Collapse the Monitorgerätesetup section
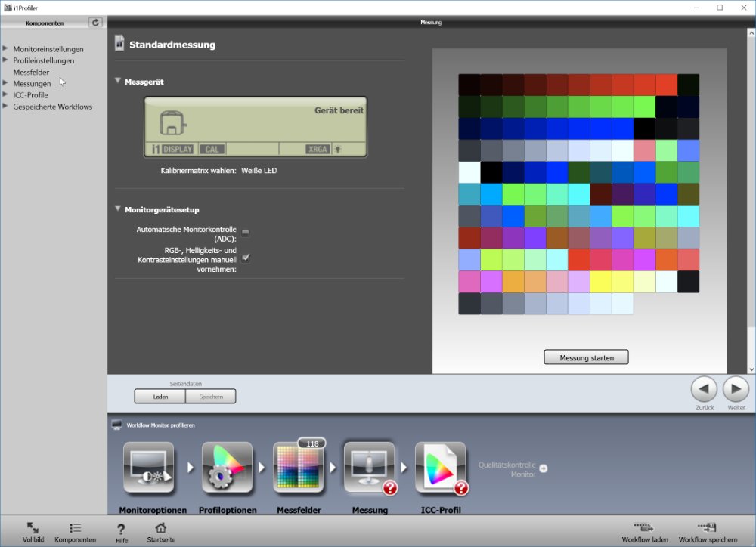 (118, 209)
